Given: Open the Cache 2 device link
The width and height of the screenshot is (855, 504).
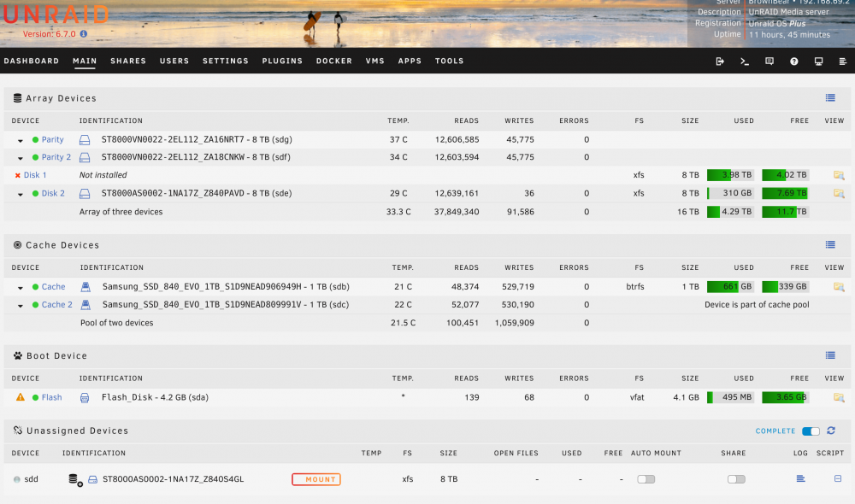Looking at the screenshot, I should pyautogui.click(x=56, y=305).
